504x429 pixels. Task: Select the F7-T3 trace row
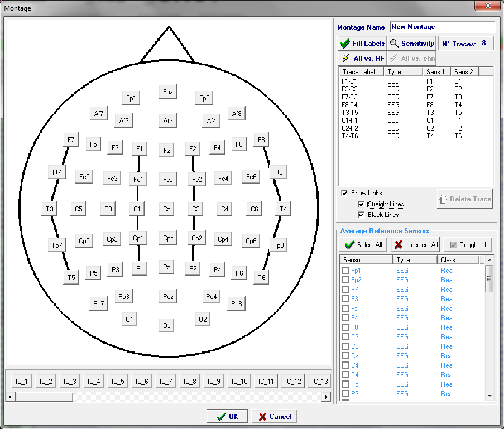416,97
